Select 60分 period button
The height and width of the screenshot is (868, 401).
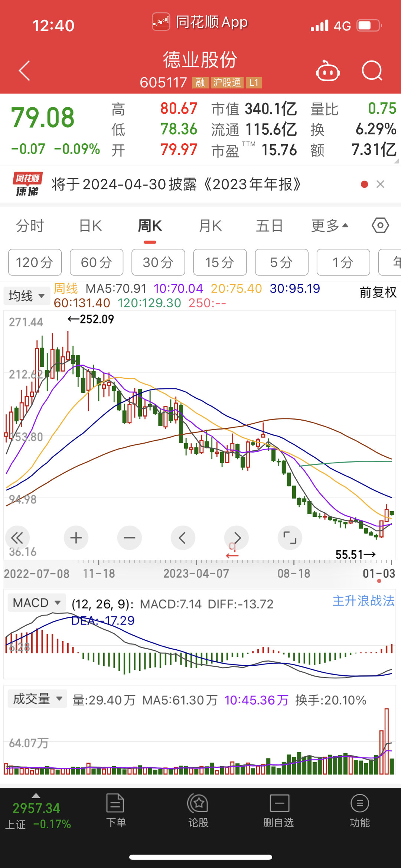click(x=97, y=262)
